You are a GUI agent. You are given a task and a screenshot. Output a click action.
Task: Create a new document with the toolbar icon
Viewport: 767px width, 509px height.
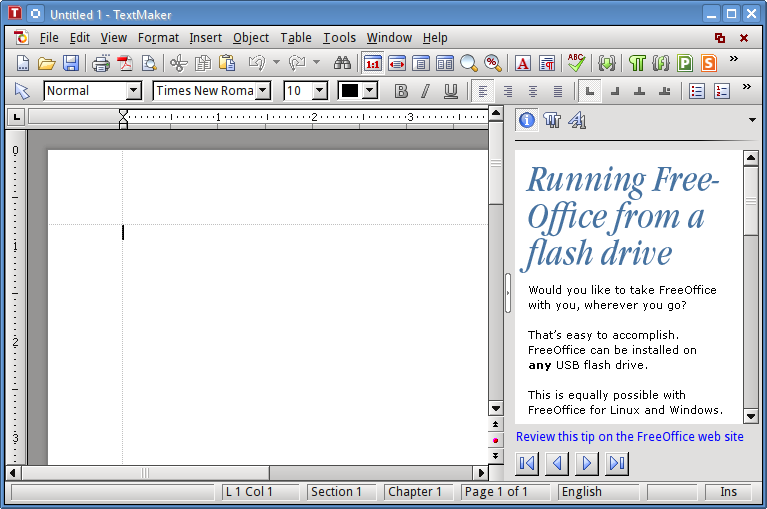pos(23,64)
